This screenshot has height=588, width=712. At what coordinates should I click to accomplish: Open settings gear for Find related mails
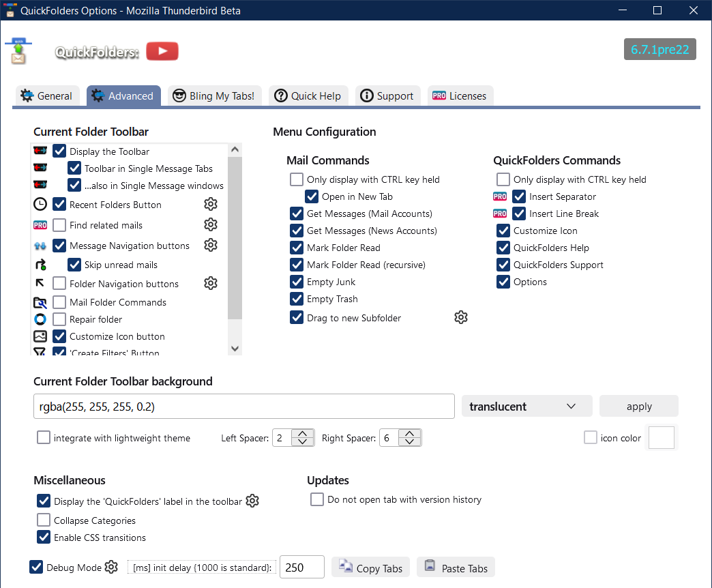(x=211, y=224)
